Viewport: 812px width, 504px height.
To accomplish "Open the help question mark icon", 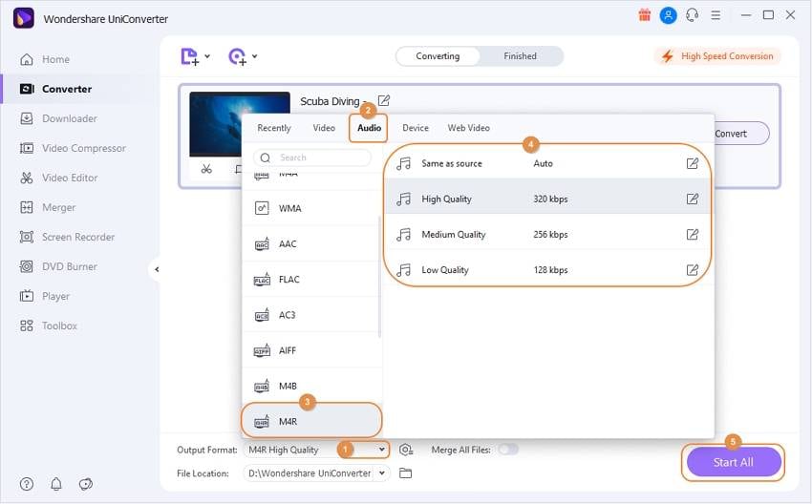I will click(27, 484).
